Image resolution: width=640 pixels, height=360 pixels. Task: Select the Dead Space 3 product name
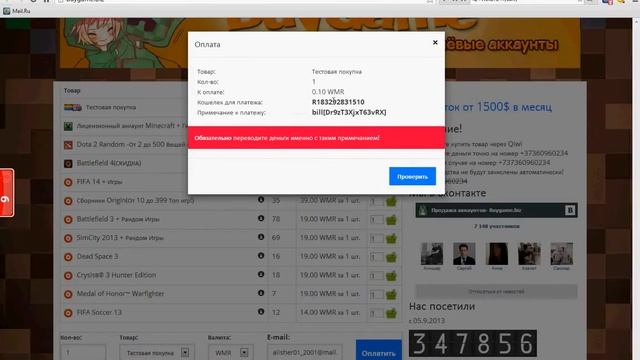(x=98, y=256)
